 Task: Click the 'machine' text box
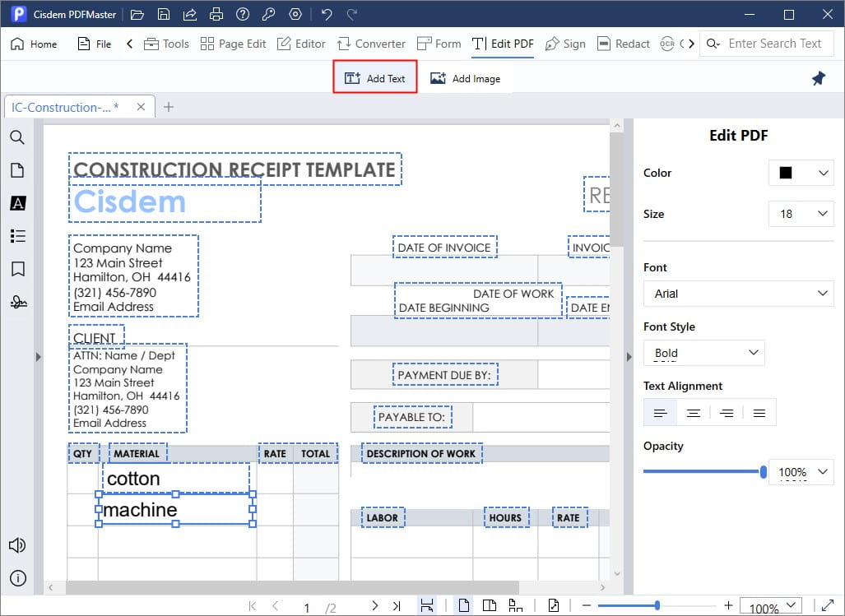(176, 509)
